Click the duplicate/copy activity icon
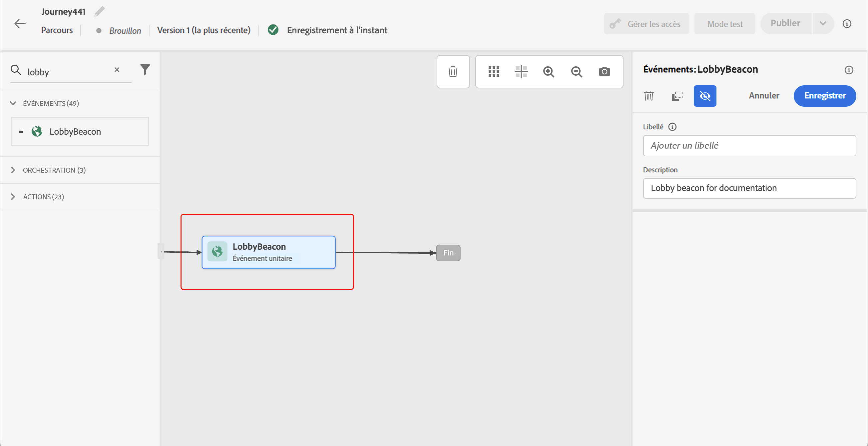868x446 pixels. tap(676, 96)
